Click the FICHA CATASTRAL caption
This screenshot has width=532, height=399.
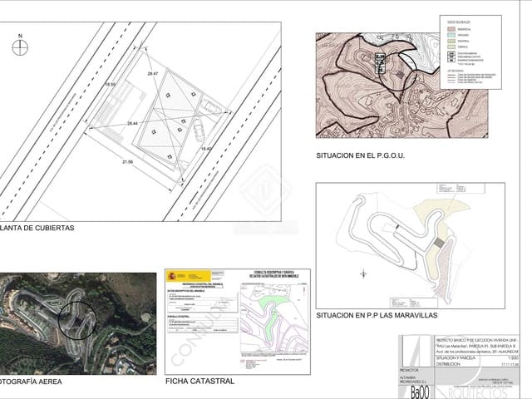199,382
